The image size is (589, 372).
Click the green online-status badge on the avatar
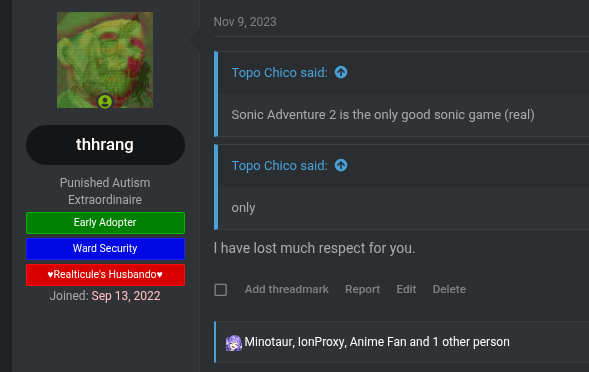(105, 101)
